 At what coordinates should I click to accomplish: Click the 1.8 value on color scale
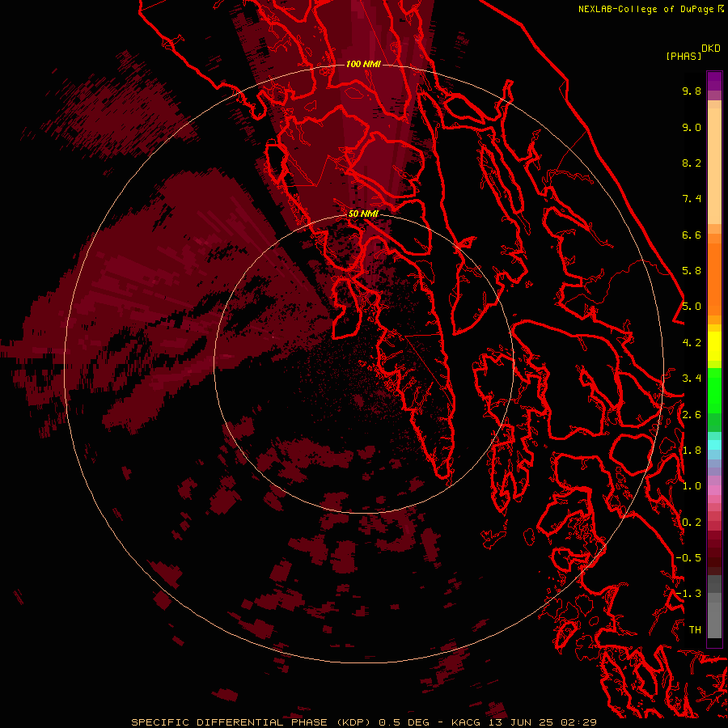[692, 451]
